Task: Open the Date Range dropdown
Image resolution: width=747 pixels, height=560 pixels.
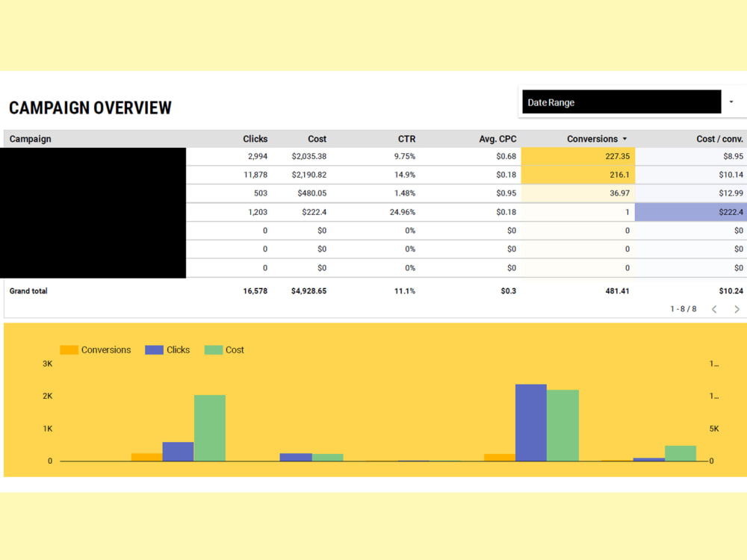Action: (622, 102)
